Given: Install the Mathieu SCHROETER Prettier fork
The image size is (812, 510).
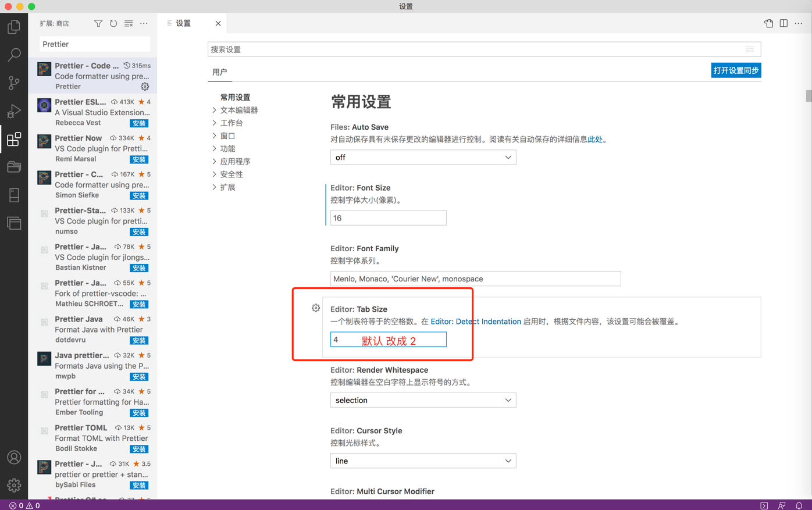Looking at the screenshot, I should point(139,304).
